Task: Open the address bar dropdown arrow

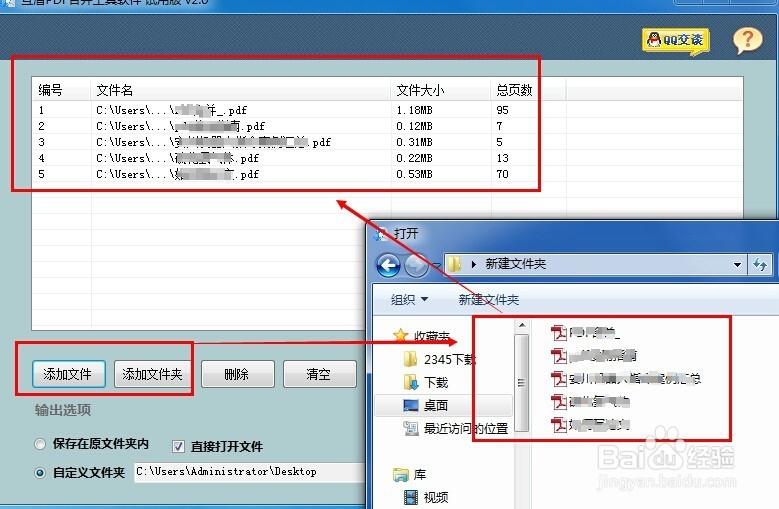Action: coord(738,265)
